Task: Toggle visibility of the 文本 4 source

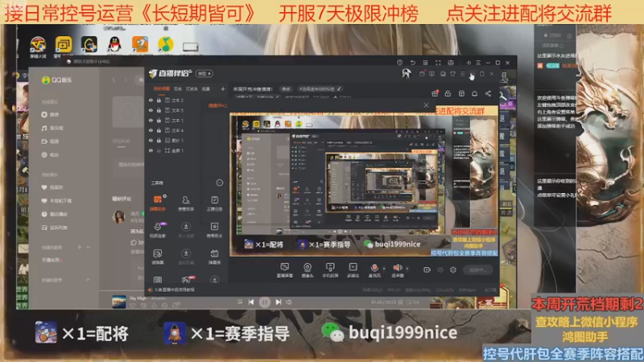Action: 151,130
